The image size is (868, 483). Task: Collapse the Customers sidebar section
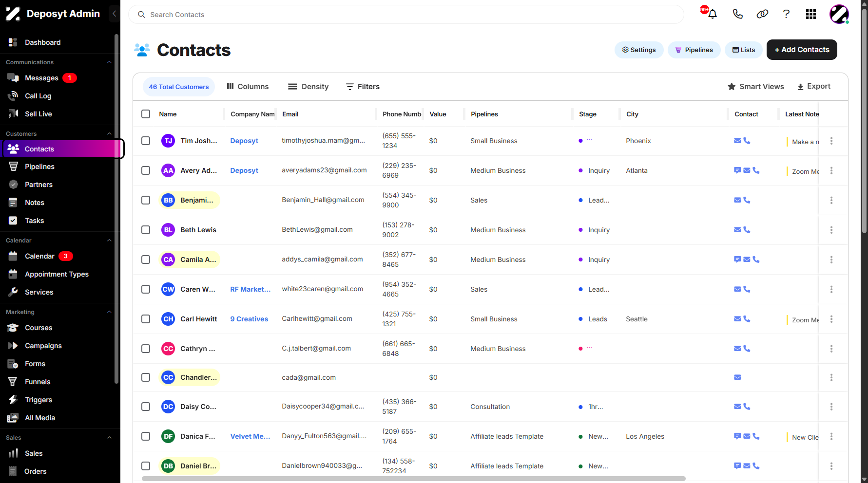coord(109,134)
